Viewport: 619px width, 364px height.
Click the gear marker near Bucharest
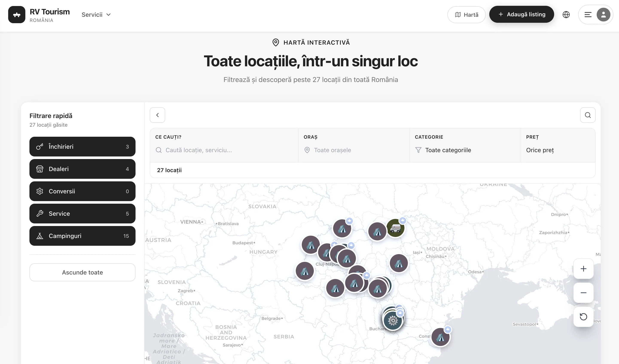pyautogui.click(x=393, y=321)
